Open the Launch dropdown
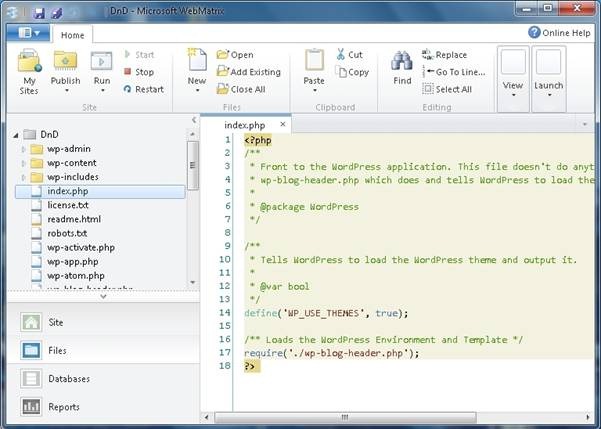Image resolution: width=601 pixels, height=429 pixels. coord(548,75)
